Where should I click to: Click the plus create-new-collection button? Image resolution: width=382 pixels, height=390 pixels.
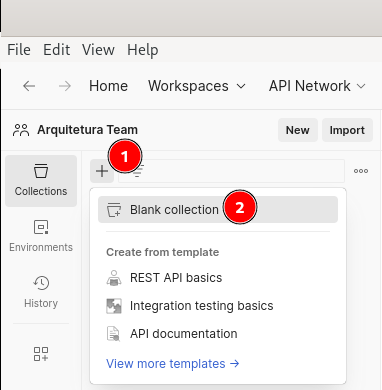click(102, 171)
